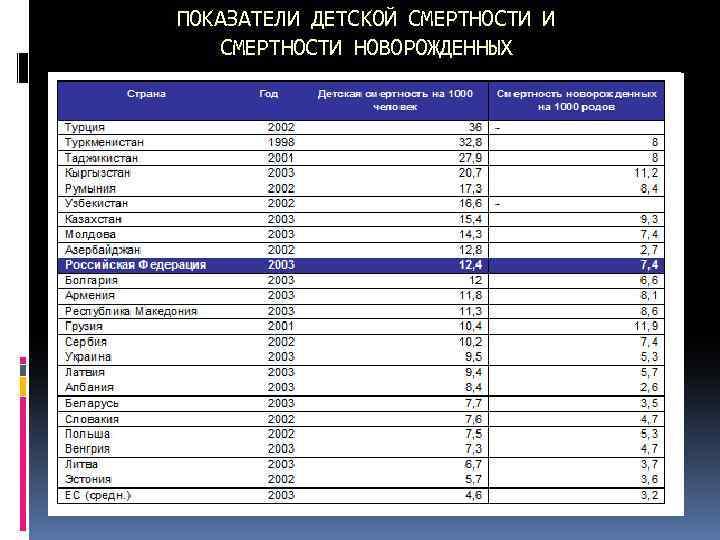Click the value 27,9 for Таджикистан
The image size is (720, 540).
click(470, 158)
